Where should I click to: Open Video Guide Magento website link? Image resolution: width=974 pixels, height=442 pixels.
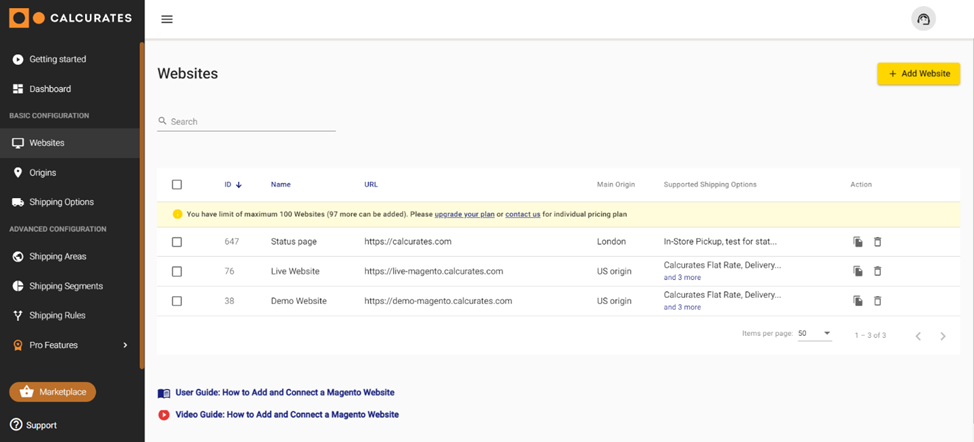[287, 414]
